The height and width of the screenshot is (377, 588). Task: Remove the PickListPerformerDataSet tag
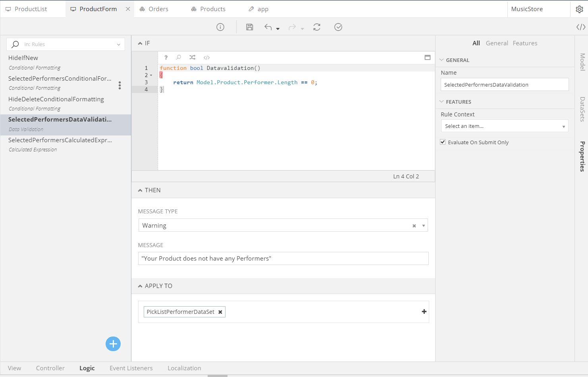coord(220,312)
